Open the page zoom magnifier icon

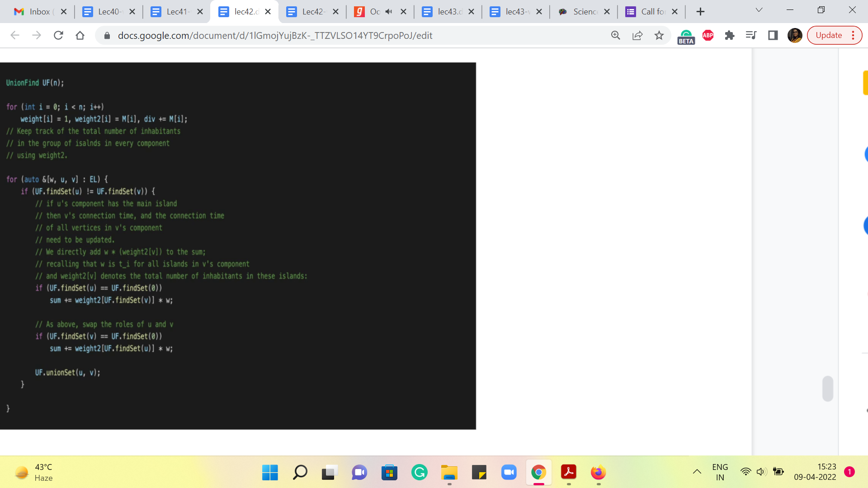point(616,35)
